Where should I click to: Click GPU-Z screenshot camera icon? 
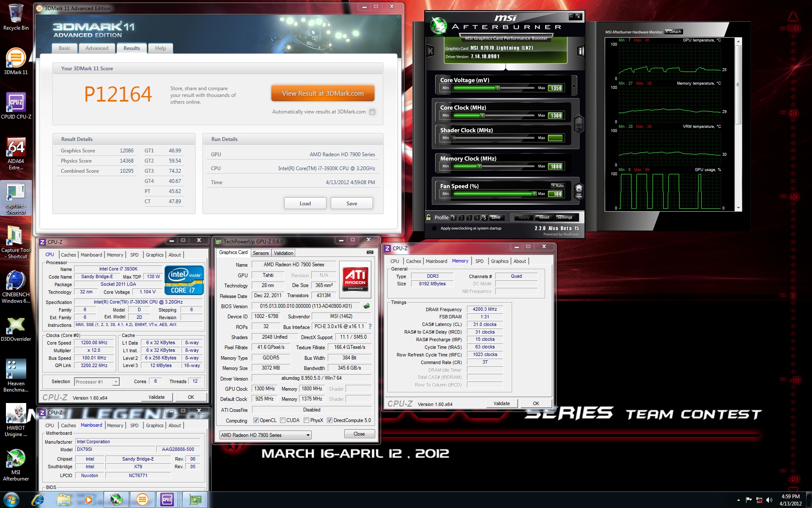(370, 252)
